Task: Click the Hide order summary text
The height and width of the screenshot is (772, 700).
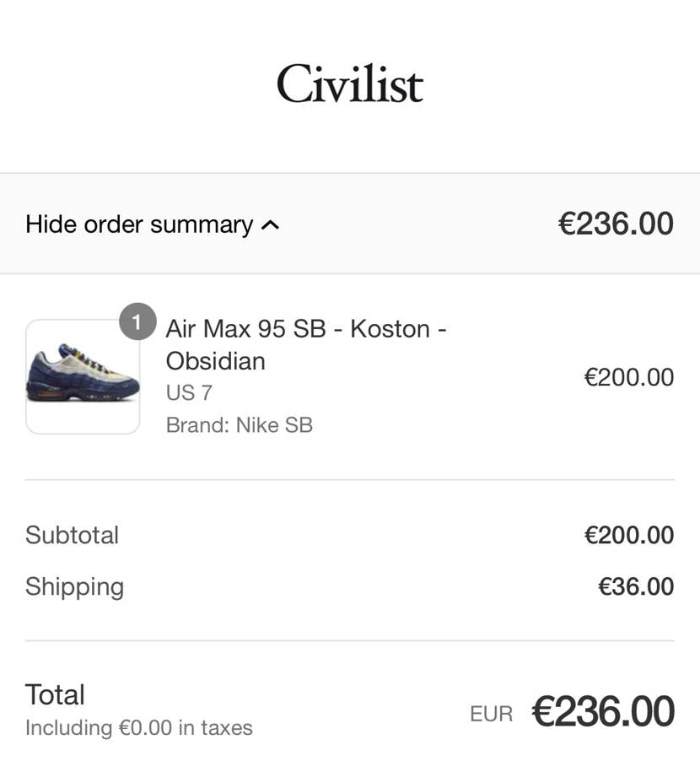Action: point(139,224)
